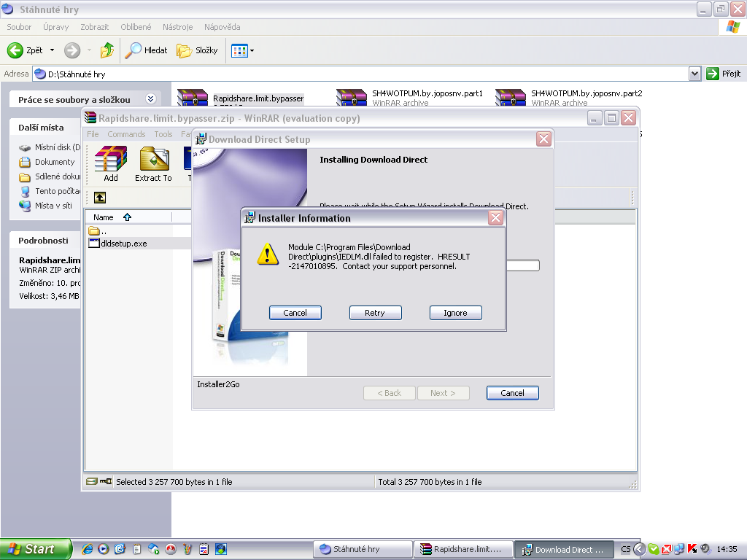Open Sdílené dokumenty in the side panel
The height and width of the screenshot is (560, 747).
tap(50, 176)
